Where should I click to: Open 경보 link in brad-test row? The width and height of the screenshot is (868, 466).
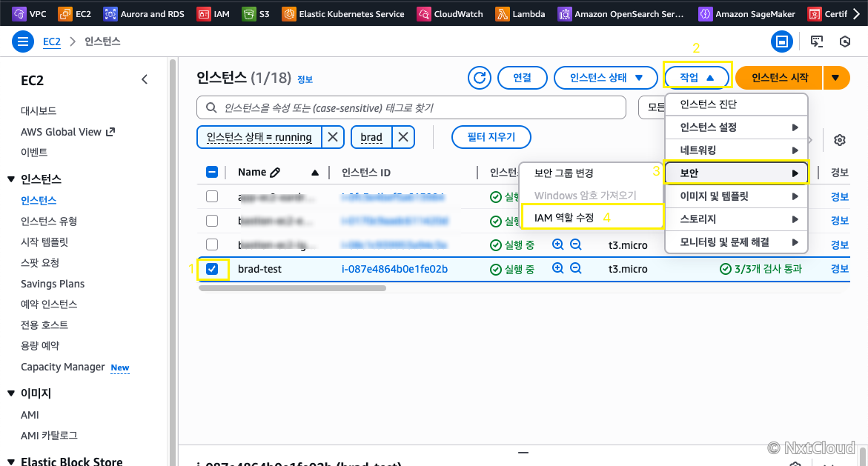(x=840, y=269)
